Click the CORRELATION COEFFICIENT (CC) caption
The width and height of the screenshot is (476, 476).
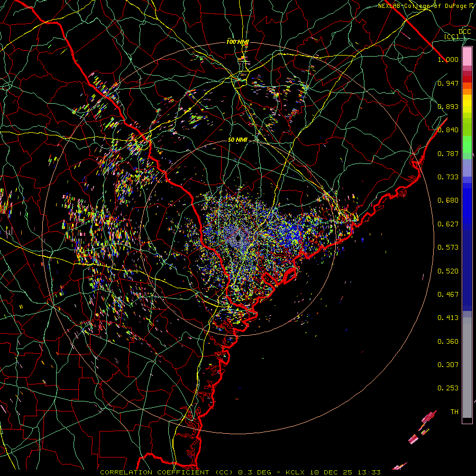[167, 472]
